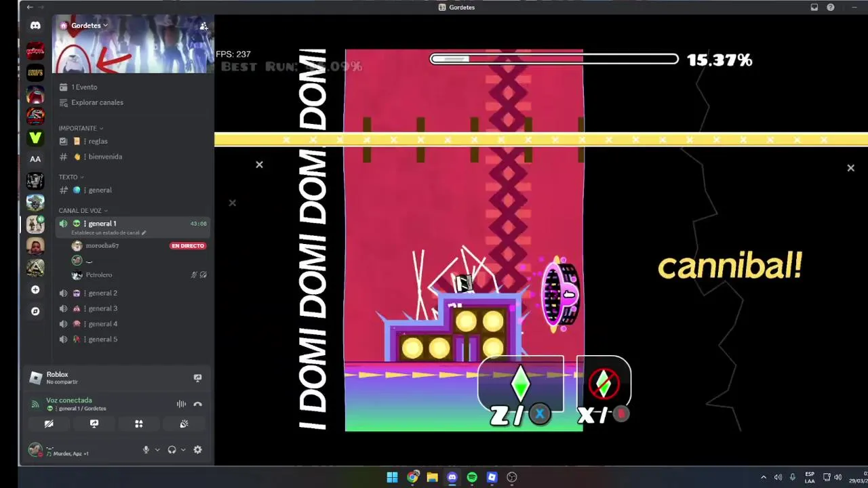Click the Roblox share screen icon
This screenshot has width=868, height=488.
(197, 378)
